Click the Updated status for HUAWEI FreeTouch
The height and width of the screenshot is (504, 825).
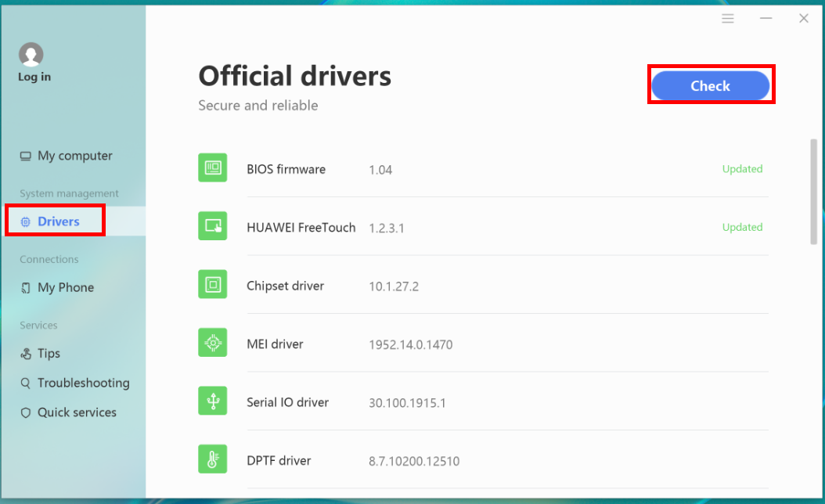click(742, 227)
